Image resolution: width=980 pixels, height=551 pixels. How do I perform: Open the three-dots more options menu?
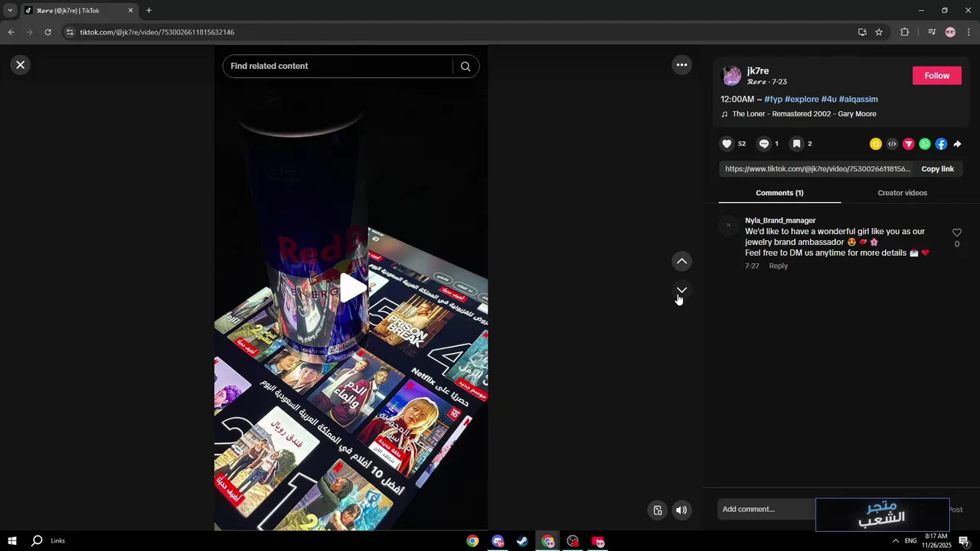pyautogui.click(x=681, y=65)
